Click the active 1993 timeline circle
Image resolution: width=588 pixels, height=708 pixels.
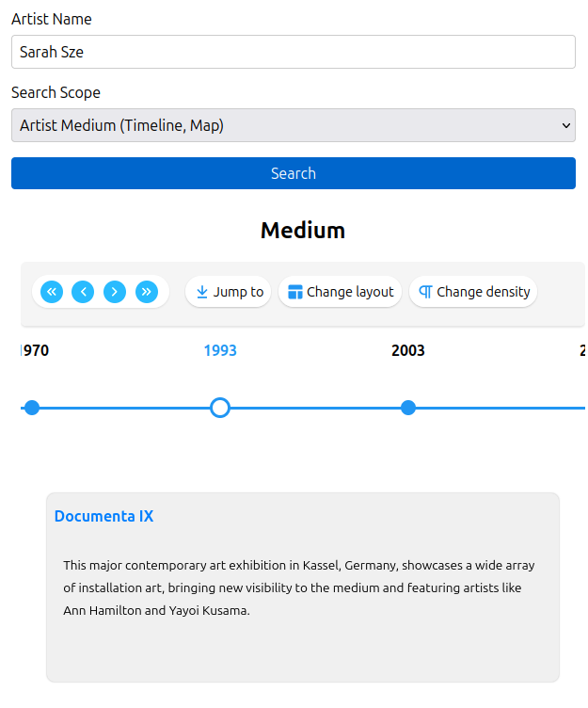click(220, 408)
